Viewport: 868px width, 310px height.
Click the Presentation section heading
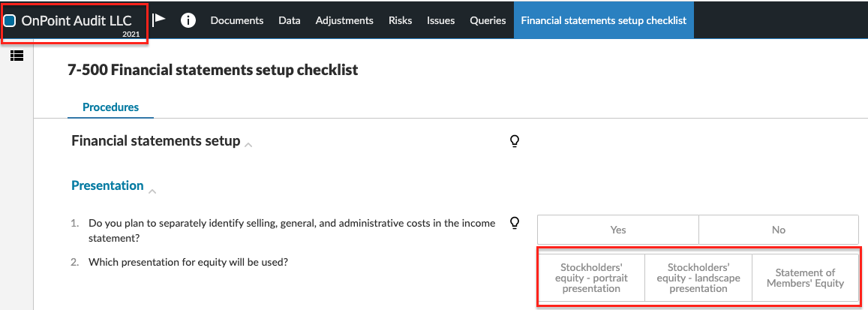point(107,185)
